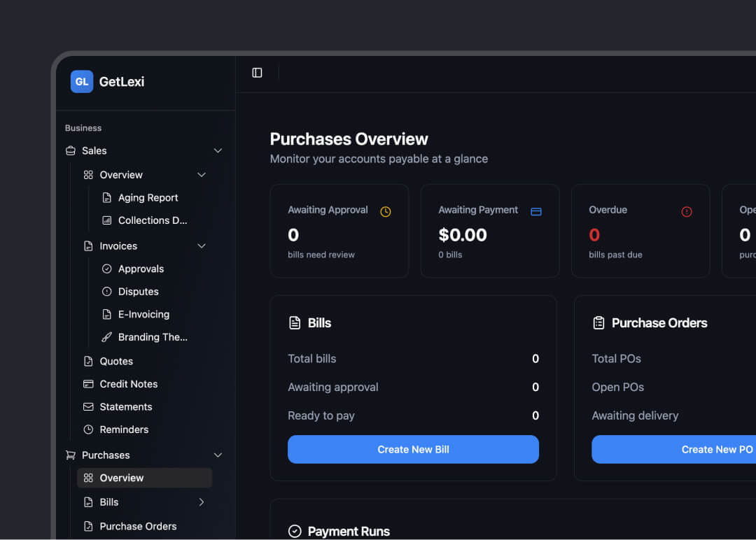The image size is (756, 540).
Task: Collapse the Sales Overview submenu chevron
Action: coord(202,175)
